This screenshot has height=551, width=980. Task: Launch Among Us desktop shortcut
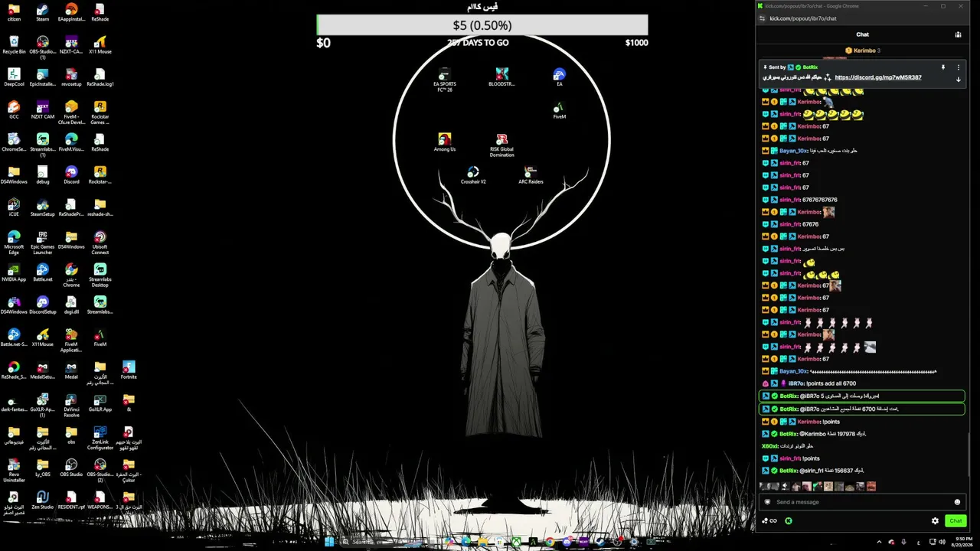pos(445,142)
